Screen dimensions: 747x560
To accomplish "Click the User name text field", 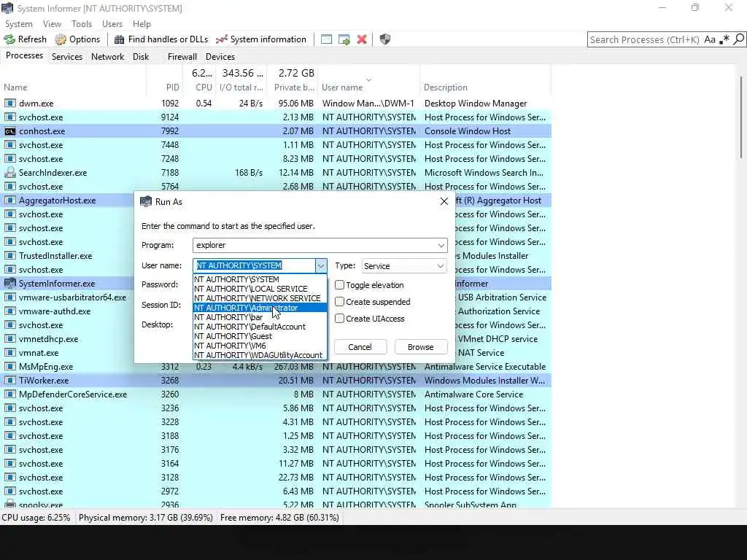I will pos(255,265).
